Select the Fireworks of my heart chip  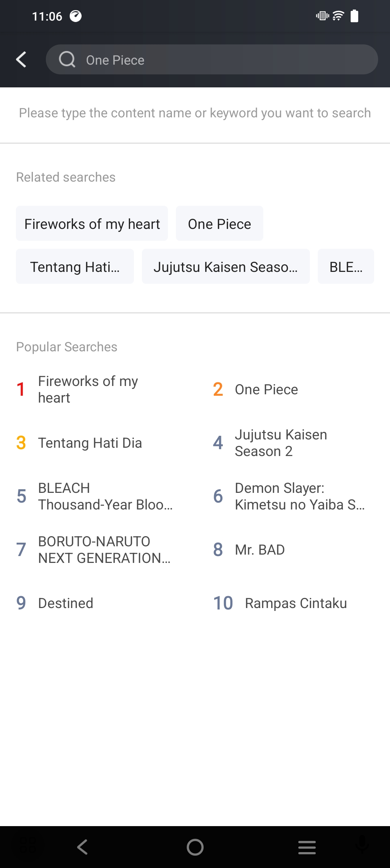tap(92, 223)
